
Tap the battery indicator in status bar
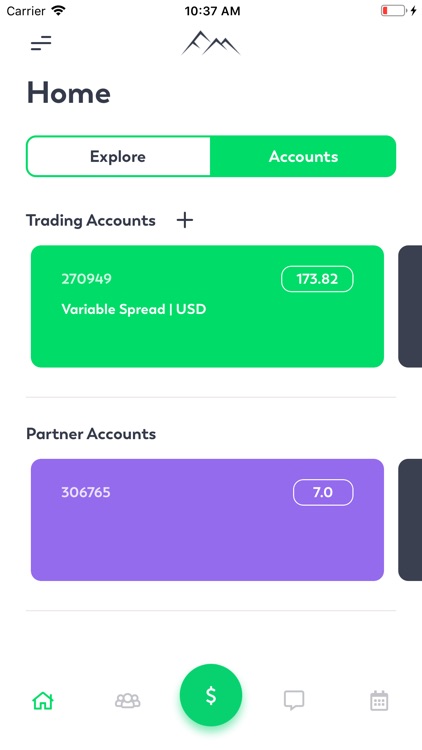click(x=394, y=11)
